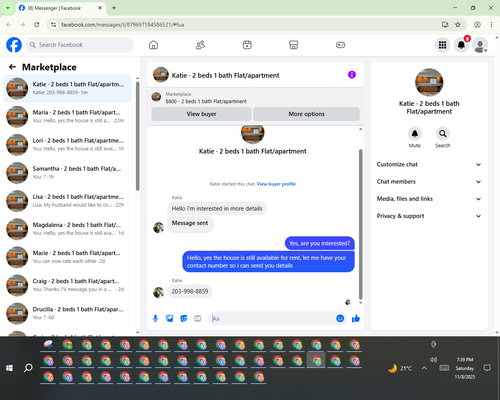Open the Lori conversation in the chat list
Screen dimensions: 500x400
[67, 145]
